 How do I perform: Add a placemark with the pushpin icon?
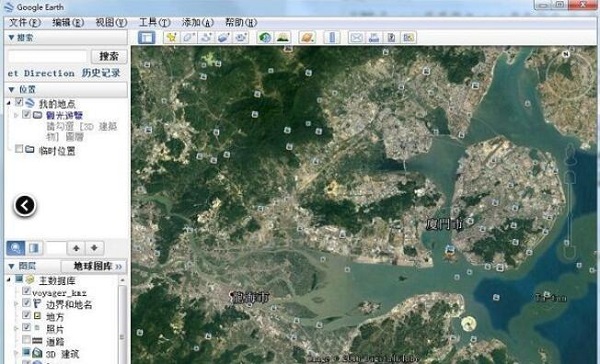click(x=171, y=38)
